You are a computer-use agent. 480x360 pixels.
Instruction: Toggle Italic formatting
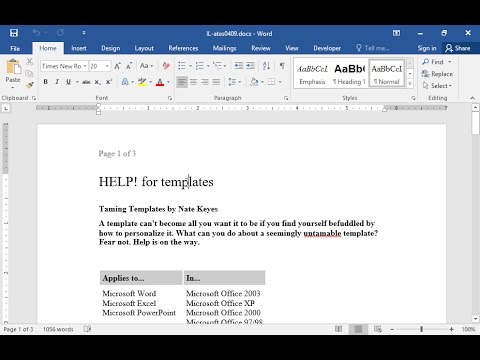point(57,82)
